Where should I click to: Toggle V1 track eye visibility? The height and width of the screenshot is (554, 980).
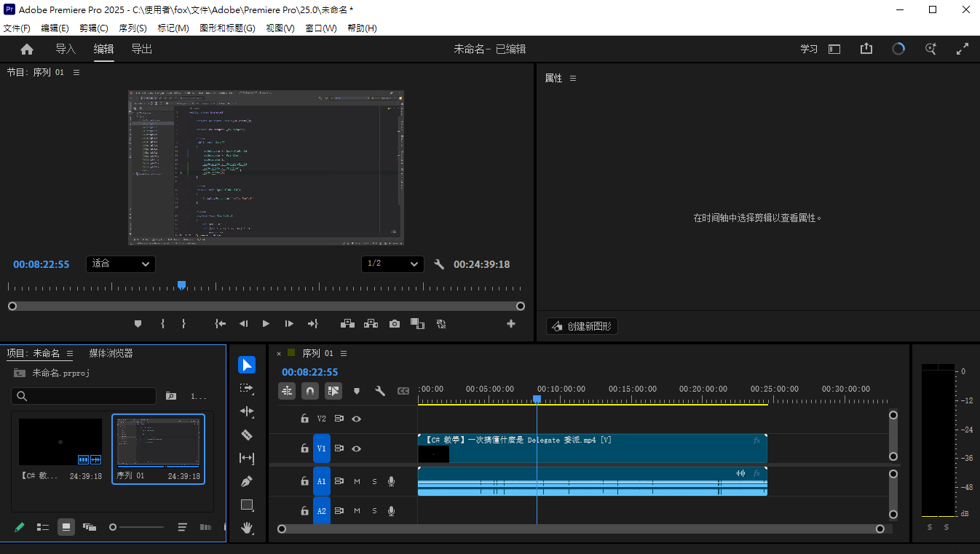click(x=357, y=448)
